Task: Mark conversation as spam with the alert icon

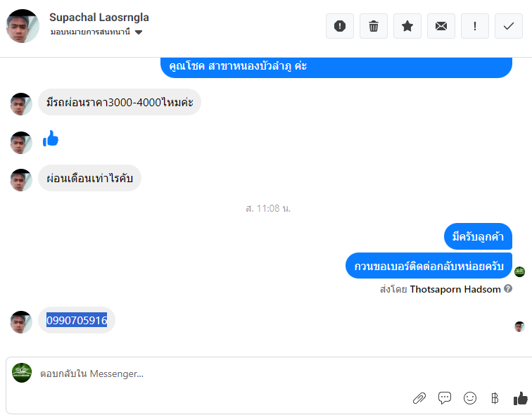Action: coord(340,26)
